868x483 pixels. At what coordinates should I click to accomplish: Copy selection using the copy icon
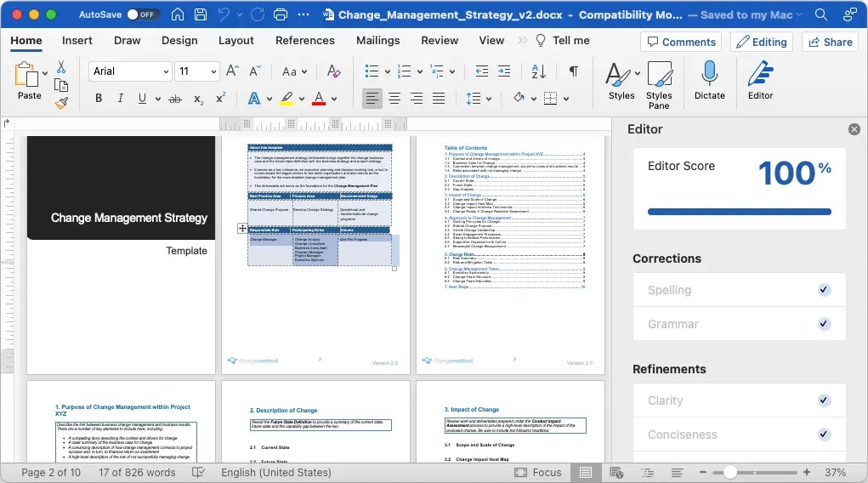[61, 85]
